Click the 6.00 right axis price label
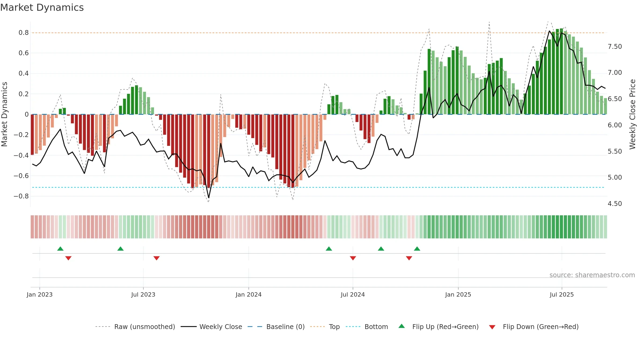The width and height of the screenshot is (644, 362). 615,125
